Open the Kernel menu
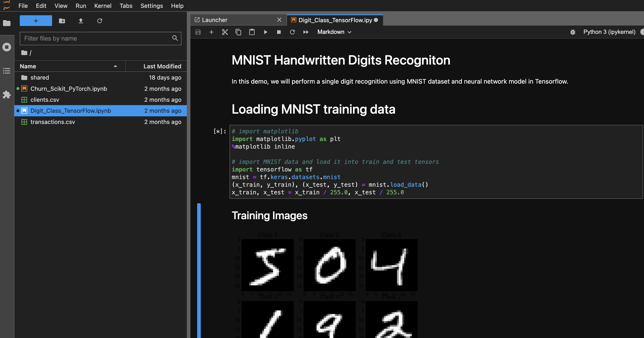This screenshot has height=338, width=644. click(x=102, y=6)
